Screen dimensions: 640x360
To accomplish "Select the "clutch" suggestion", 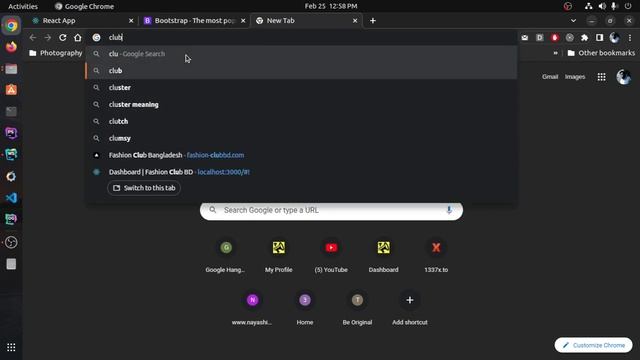I will (301, 121).
